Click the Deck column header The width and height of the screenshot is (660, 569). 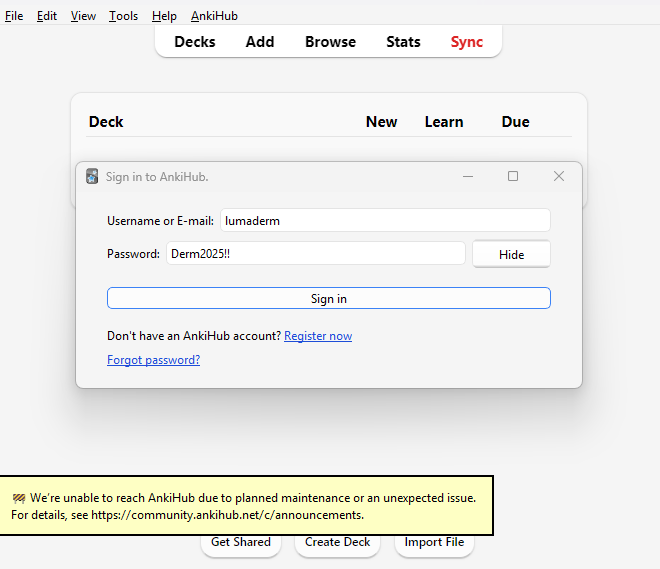coord(106,122)
